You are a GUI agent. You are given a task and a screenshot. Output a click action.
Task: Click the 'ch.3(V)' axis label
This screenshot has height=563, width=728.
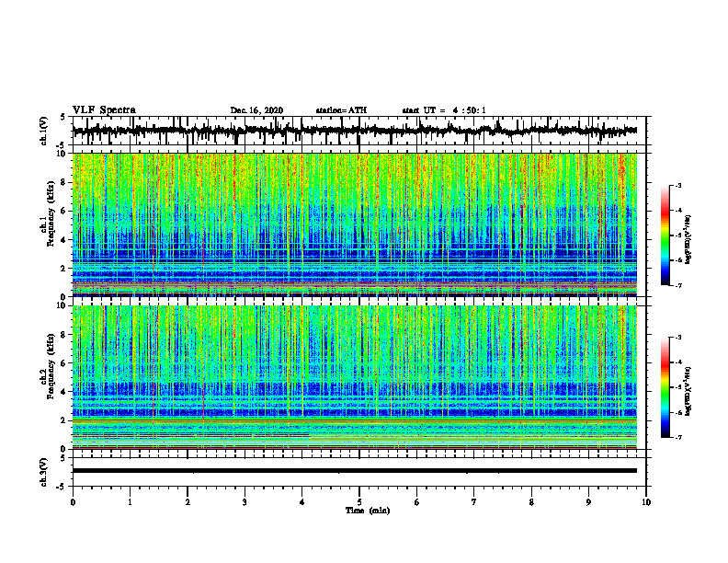click(x=44, y=472)
